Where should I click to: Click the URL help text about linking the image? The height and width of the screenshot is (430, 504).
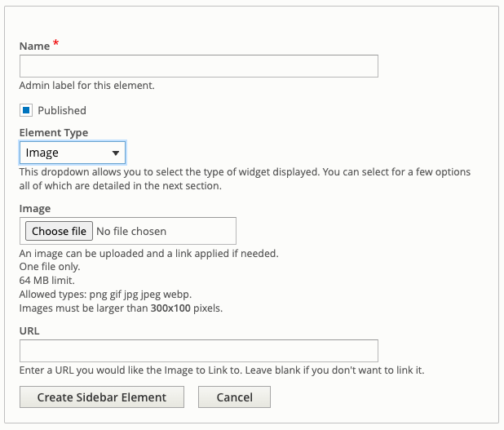click(x=222, y=370)
